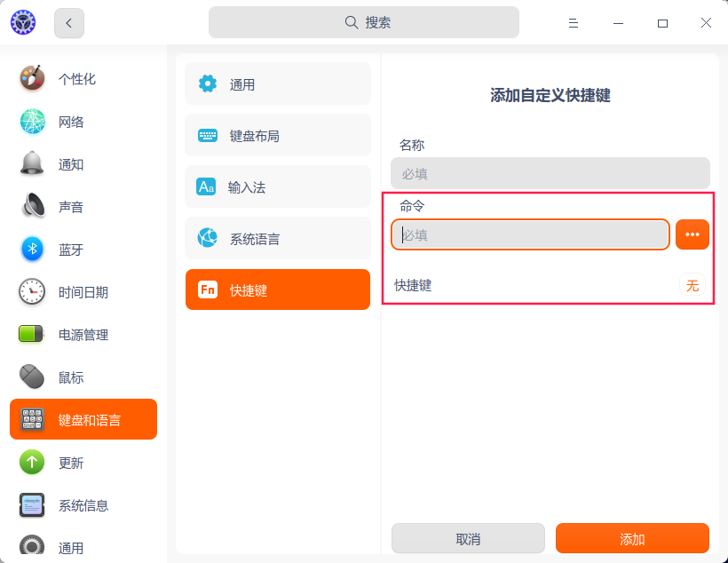Click the 声音 speaker icon

tap(32, 207)
